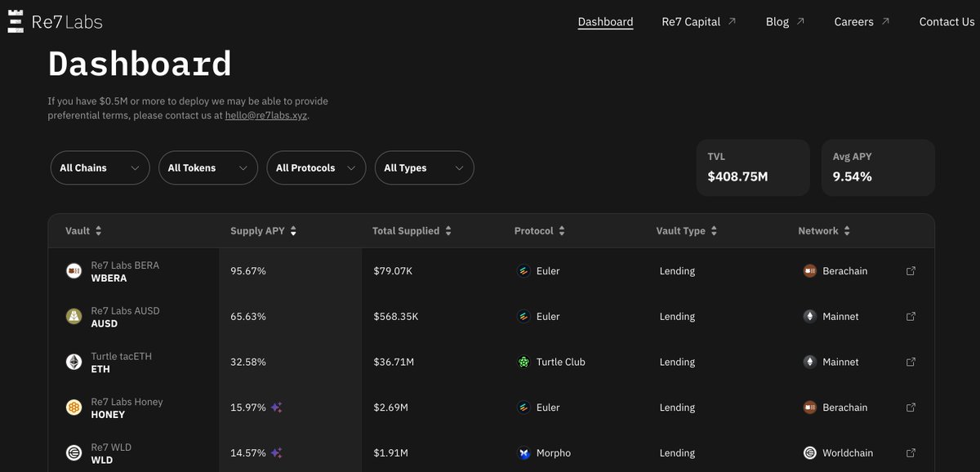Click the $568.35K total supplied value
The image size is (980, 472).
coord(395,317)
